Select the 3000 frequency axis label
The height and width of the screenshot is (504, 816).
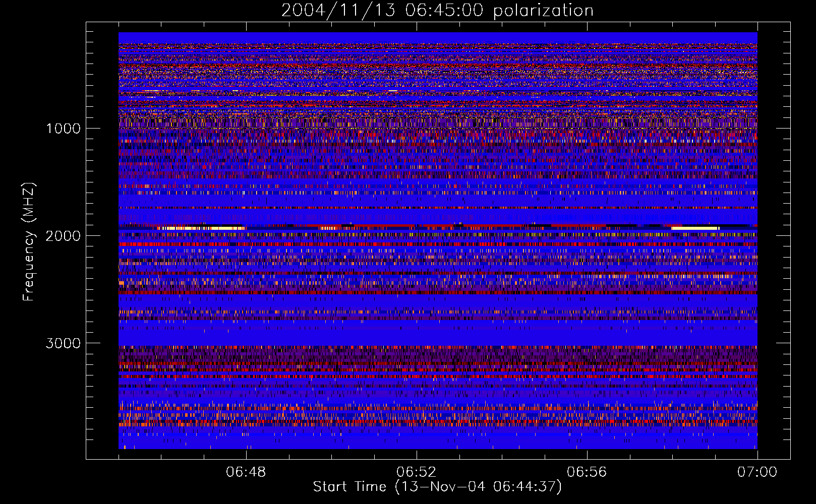tap(63, 343)
